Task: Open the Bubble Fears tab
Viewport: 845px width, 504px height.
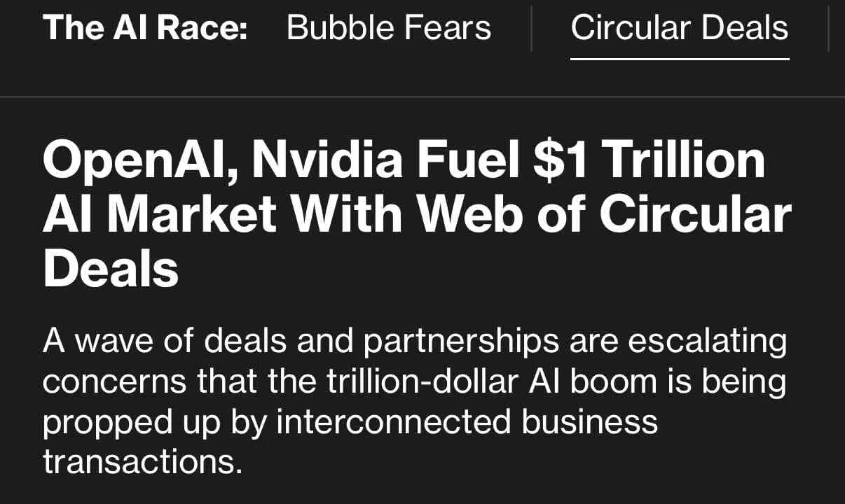Action: [389, 28]
